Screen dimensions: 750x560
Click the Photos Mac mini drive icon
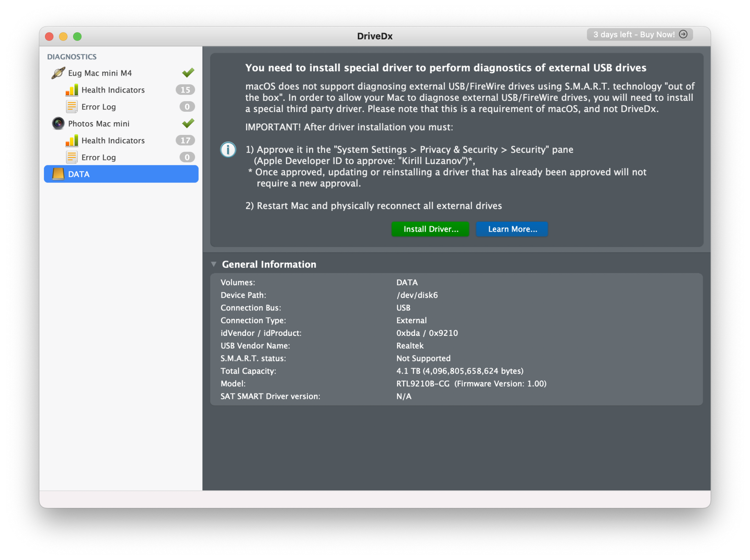click(x=58, y=123)
